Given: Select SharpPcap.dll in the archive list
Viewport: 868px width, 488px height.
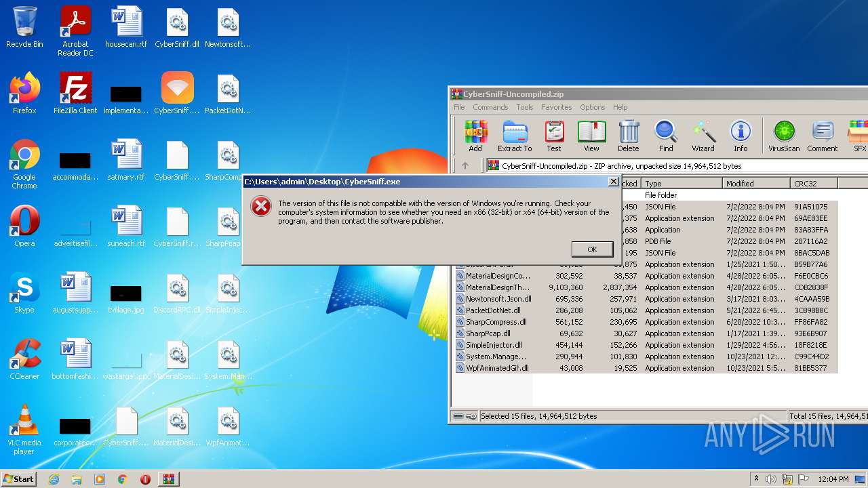Looking at the screenshot, I should pyautogui.click(x=646, y=333).
